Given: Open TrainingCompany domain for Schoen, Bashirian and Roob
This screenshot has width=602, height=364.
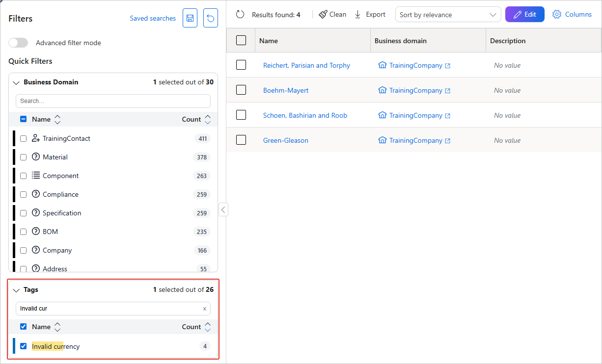Looking at the screenshot, I should [416, 115].
